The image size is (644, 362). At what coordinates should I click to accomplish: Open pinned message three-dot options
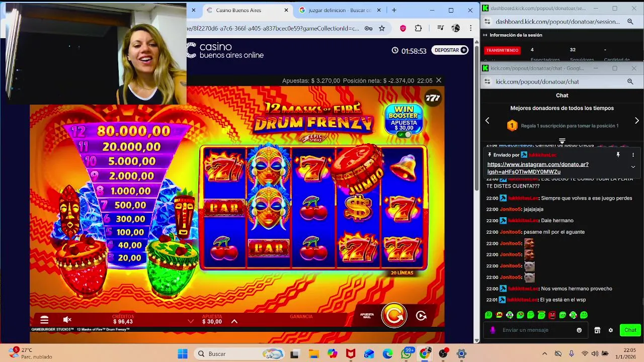click(x=633, y=155)
